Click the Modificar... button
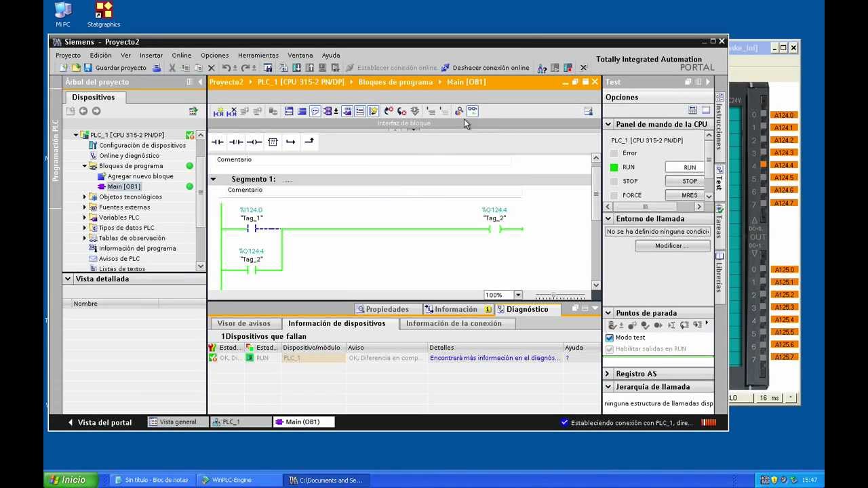The width and height of the screenshot is (868, 488). tap(671, 246)
